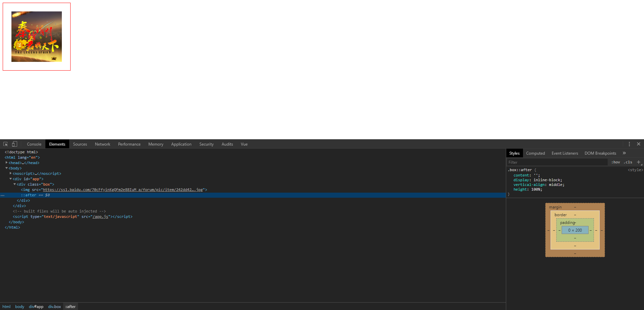Switch to the Computed sidebar tab

[535, 153]
